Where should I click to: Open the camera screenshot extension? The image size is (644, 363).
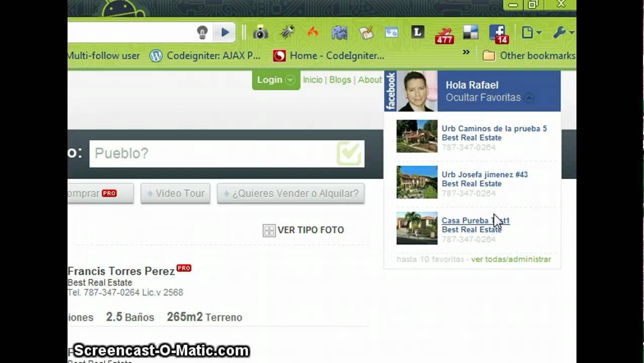click(x=260, y=33)
